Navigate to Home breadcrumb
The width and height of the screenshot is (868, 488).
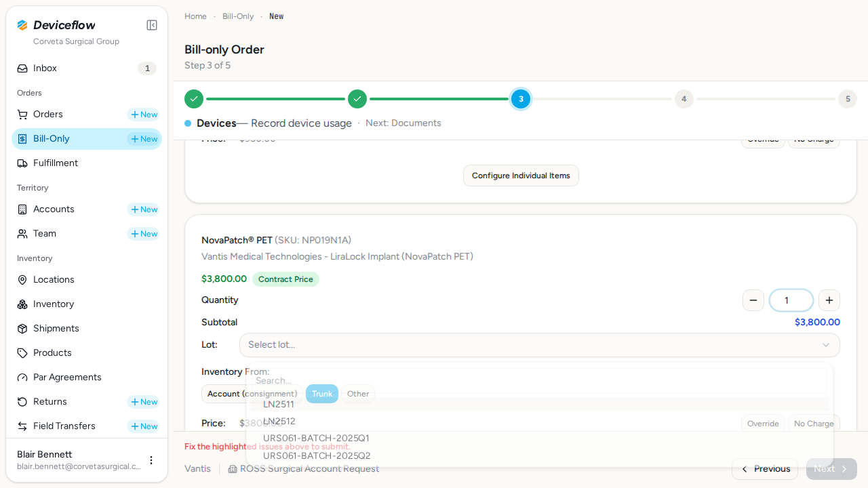[195, 16]
